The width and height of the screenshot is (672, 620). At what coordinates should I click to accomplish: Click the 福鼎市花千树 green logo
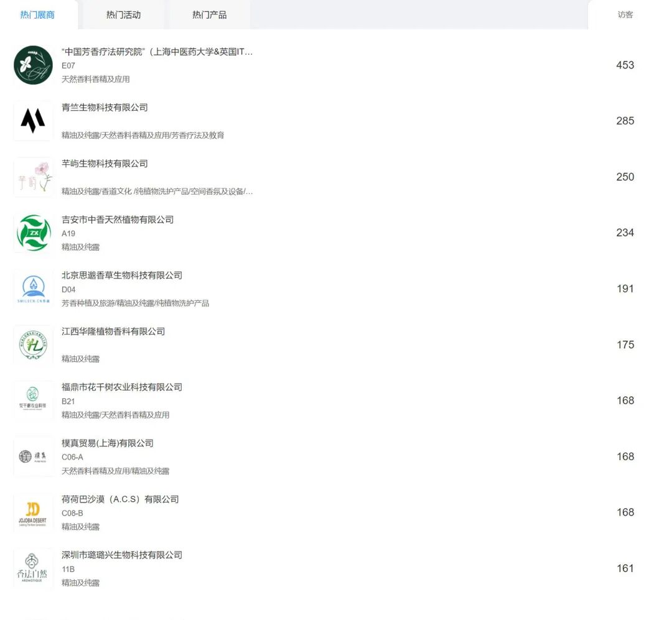(x=33, y=400)
